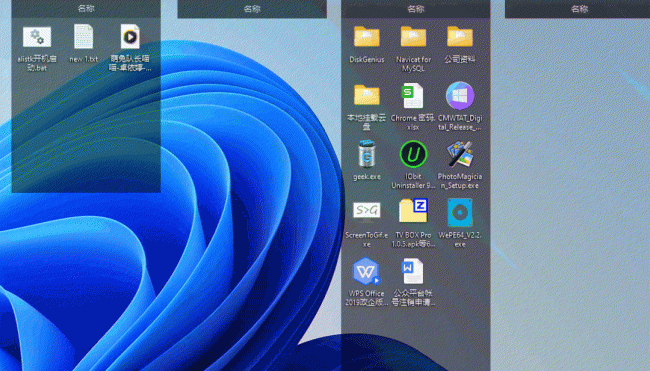Viewport: 650px width, 371px height.
Task: Click the PhotoMagician_Setup.exe icon
Action: (x=460, y=154)
